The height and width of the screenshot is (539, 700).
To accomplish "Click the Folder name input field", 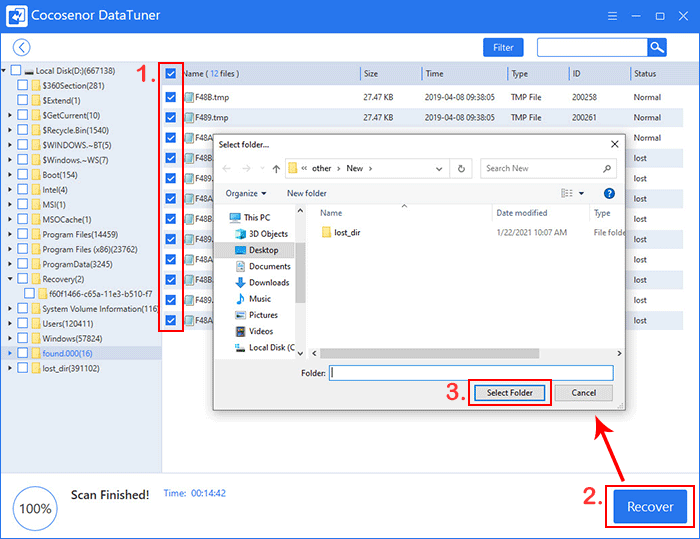I will pos(471,373).
